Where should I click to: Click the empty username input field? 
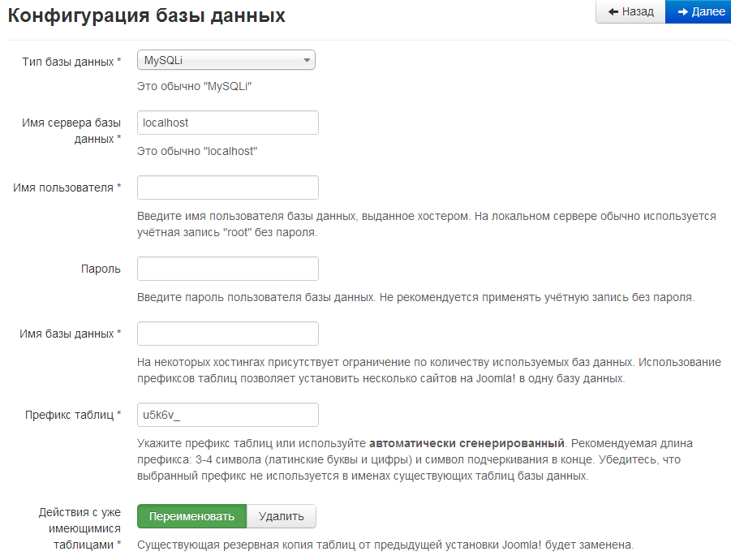(x=227, y=187)
